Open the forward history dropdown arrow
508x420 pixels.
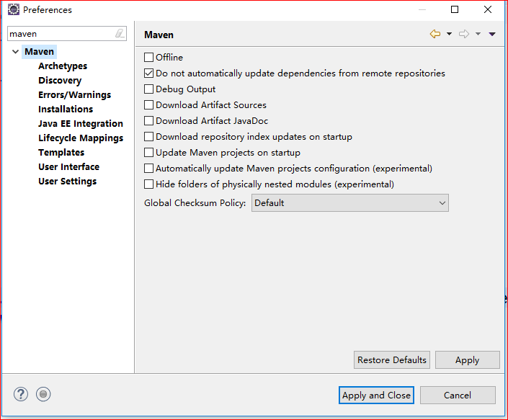(478, 34)
